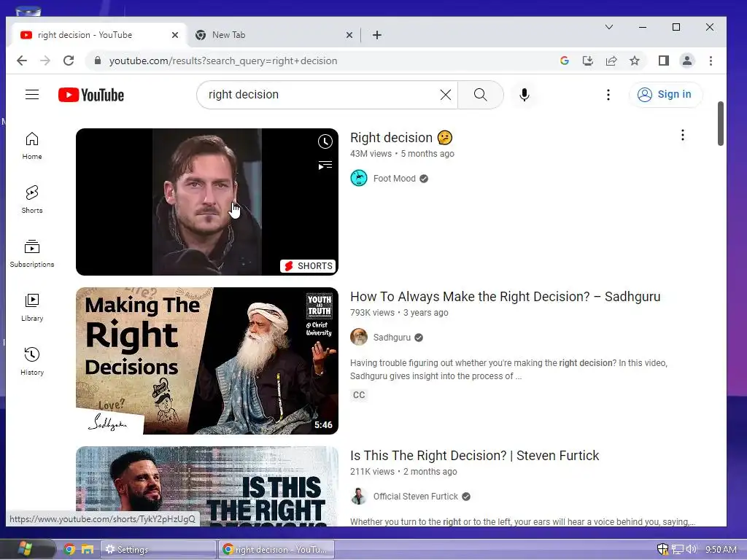Open History in the sidebar
Image resolution: width=747 pixels, height=560 pixels.
[32, 362]
